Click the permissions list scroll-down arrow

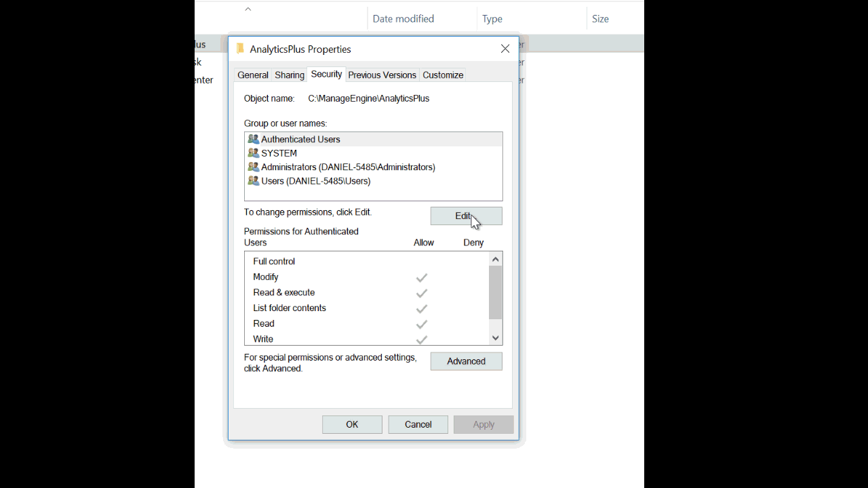[496, 338]
